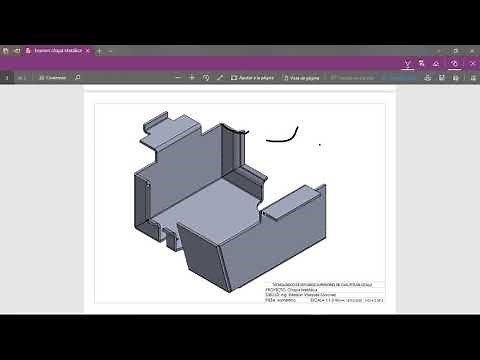Rotate the PDF page
480x360 pixels.
tap(206, 78)
